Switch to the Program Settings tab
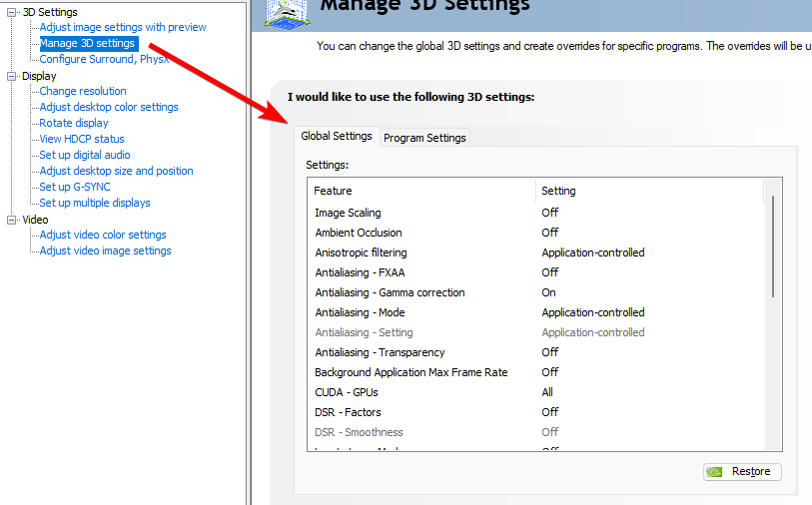The width and height of the screenshot is (812, 505). [424, 138]
